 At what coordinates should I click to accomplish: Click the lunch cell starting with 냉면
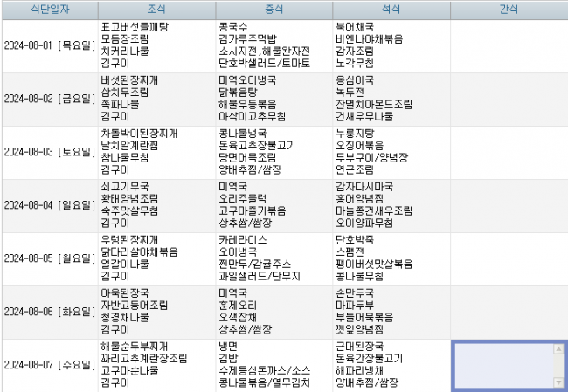[274, 364]
